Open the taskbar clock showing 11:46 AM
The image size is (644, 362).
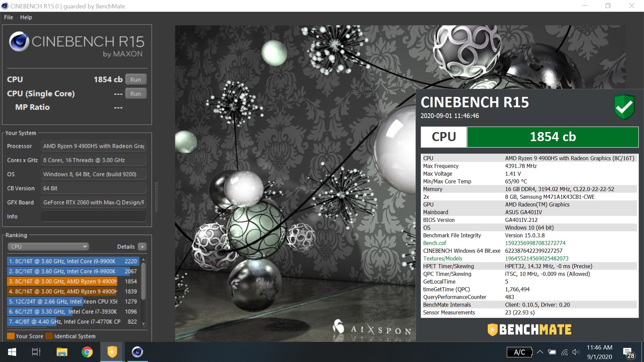coord(599,352)
